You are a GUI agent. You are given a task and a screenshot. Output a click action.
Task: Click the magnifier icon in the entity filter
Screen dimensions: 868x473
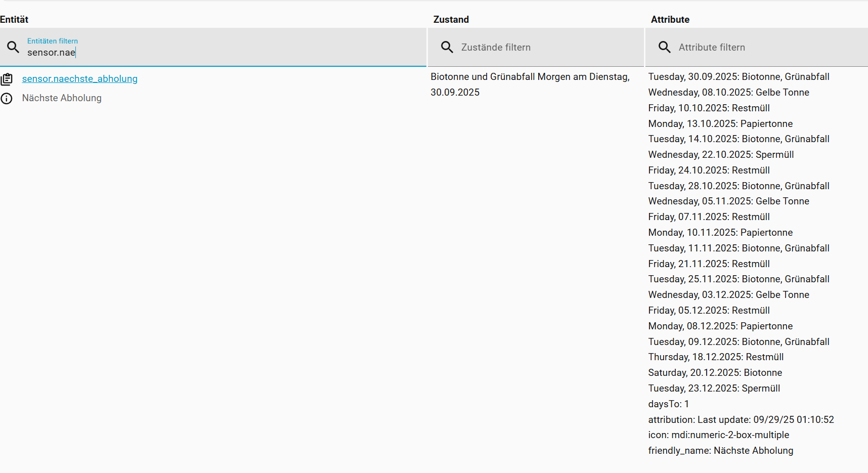click(13, 47)
